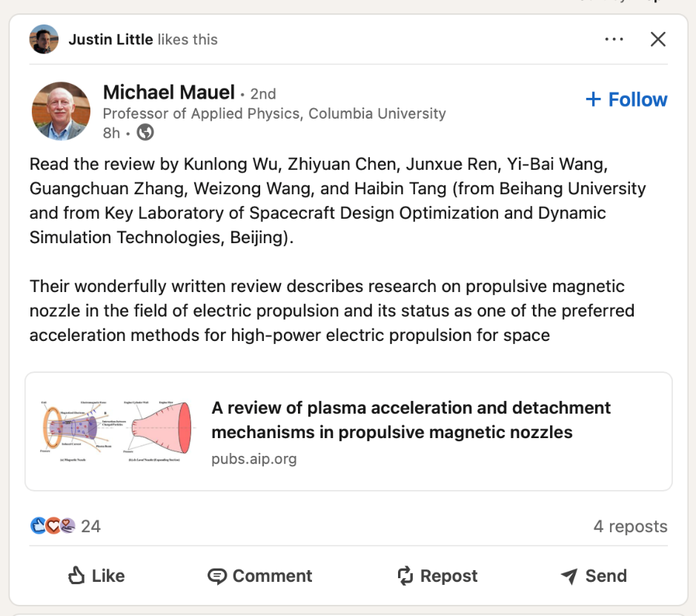Open the three-dot post options menu

tap(614, 39)
